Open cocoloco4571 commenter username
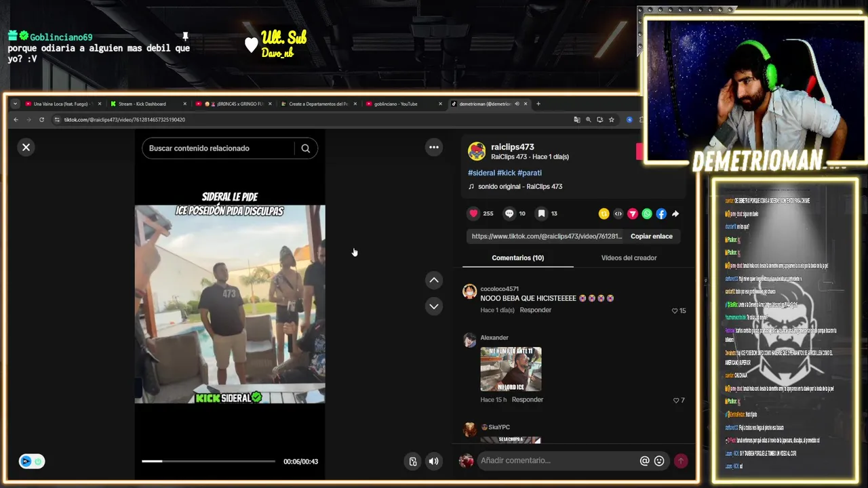The height and width of the screenshot is (488, 868). coord(499,289)
